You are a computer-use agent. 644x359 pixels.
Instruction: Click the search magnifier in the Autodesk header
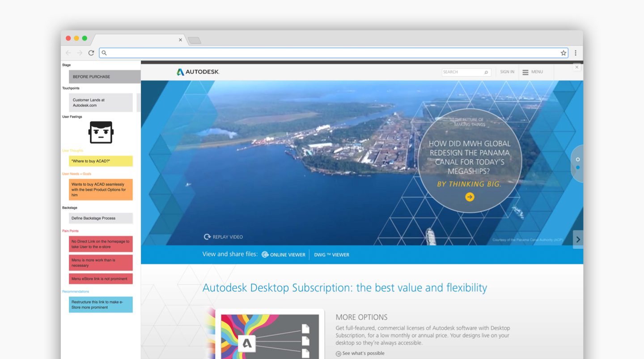tap(486, 72)
